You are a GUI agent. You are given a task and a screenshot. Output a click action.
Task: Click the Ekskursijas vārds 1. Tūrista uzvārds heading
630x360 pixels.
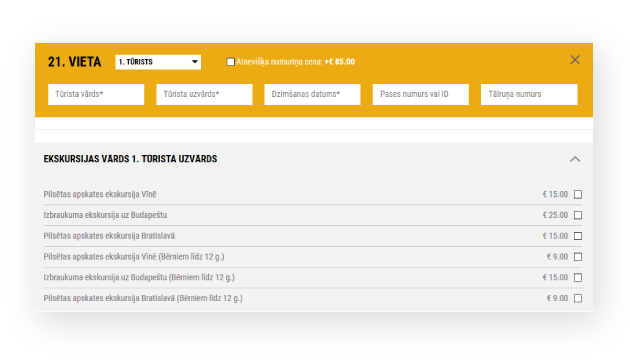[x=130, y=159]
